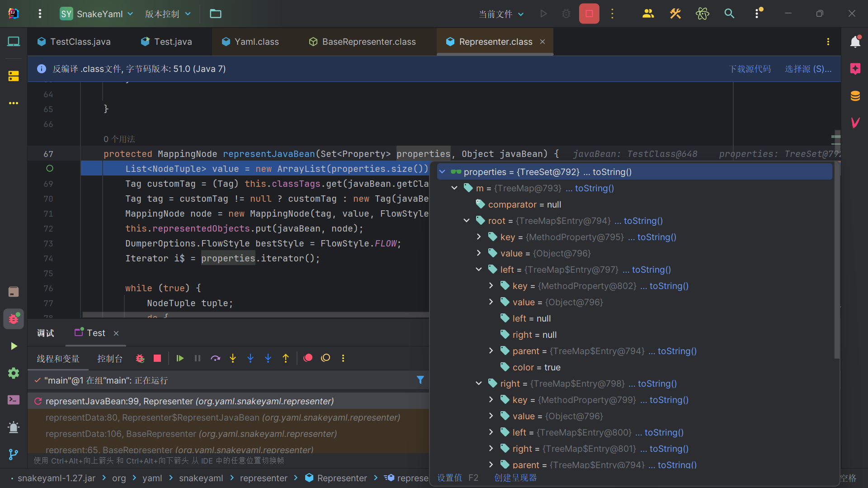Switch to Test.java editor tab
This screenshot has width=868, height=488.
click(x=166, y=42)
